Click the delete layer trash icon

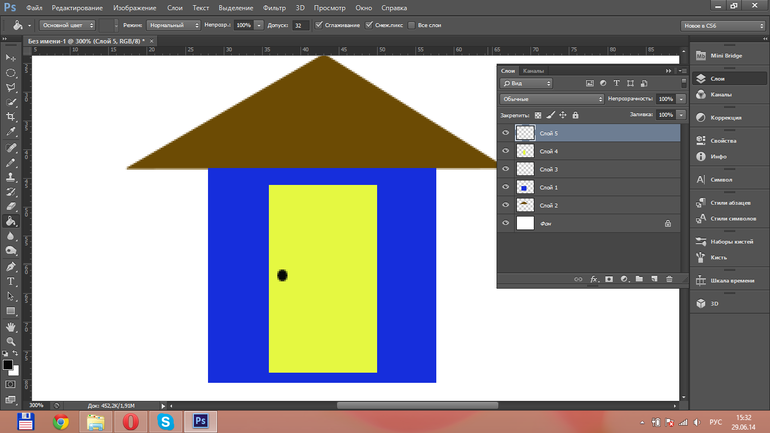669,279
